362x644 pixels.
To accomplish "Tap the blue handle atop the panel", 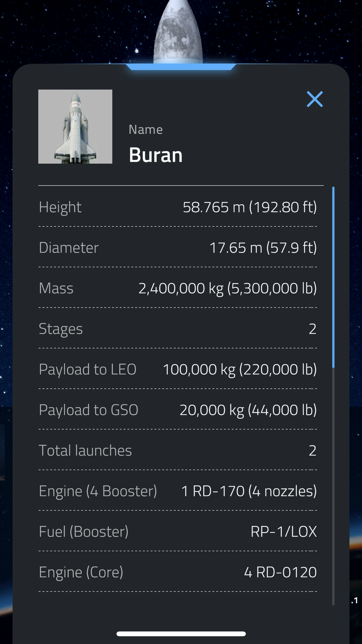I will (x=181, y=67).
